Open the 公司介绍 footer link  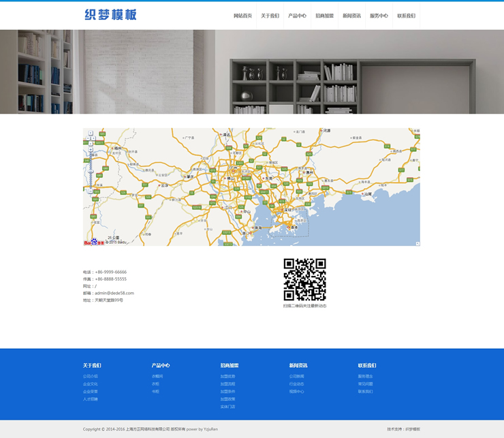91,376
